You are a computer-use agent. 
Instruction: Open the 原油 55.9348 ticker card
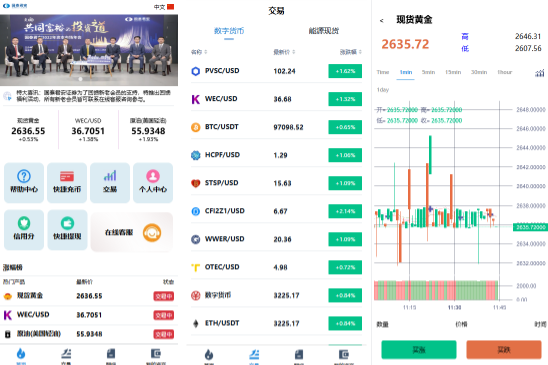click(x=148, y=130)
